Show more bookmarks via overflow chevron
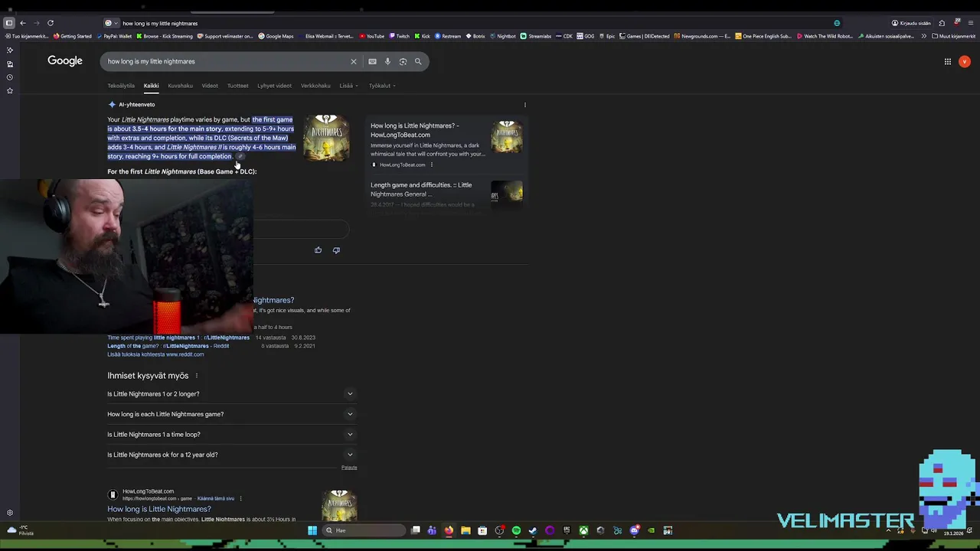This screenshot has height=551, width=980. [x=923, y=36]
